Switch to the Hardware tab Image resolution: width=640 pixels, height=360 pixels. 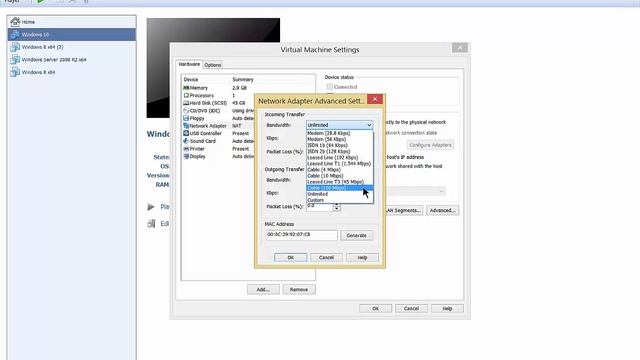coord(189,64)
